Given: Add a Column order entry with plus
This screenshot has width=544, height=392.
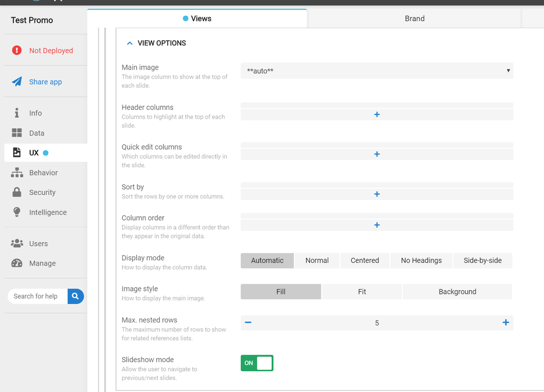Looking at the screenshot, I should click(x=377, y=225).
